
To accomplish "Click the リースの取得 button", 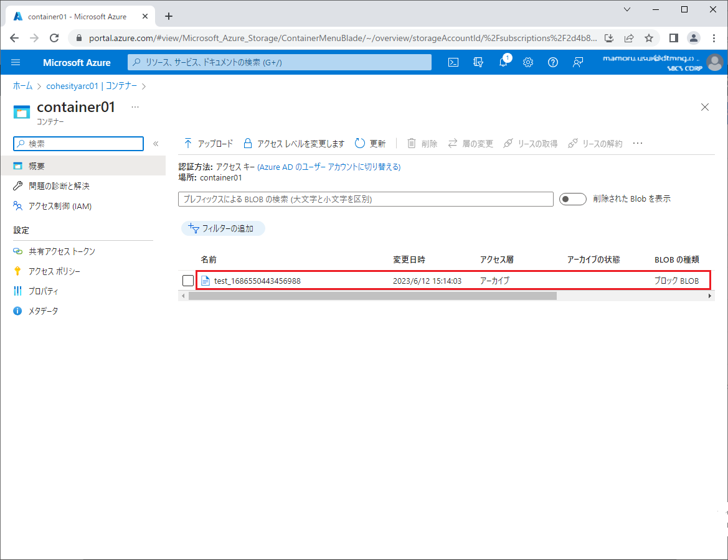I will [531, 143].
